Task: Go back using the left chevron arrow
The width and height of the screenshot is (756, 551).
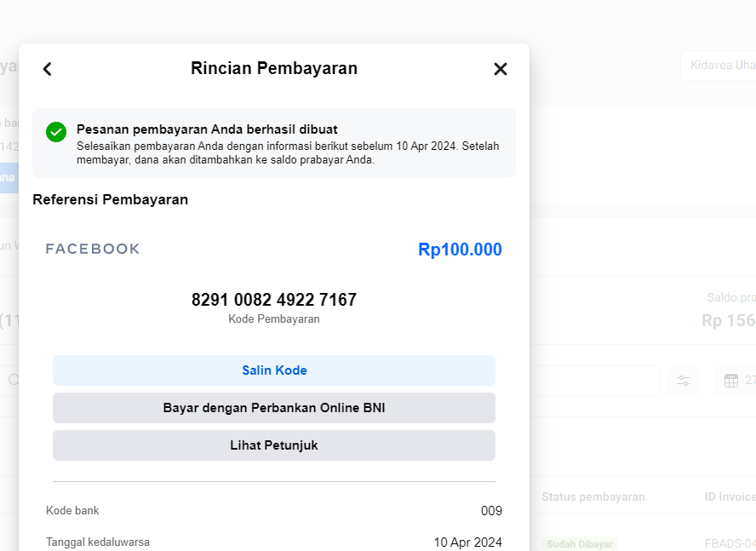Action: [48, 69]
